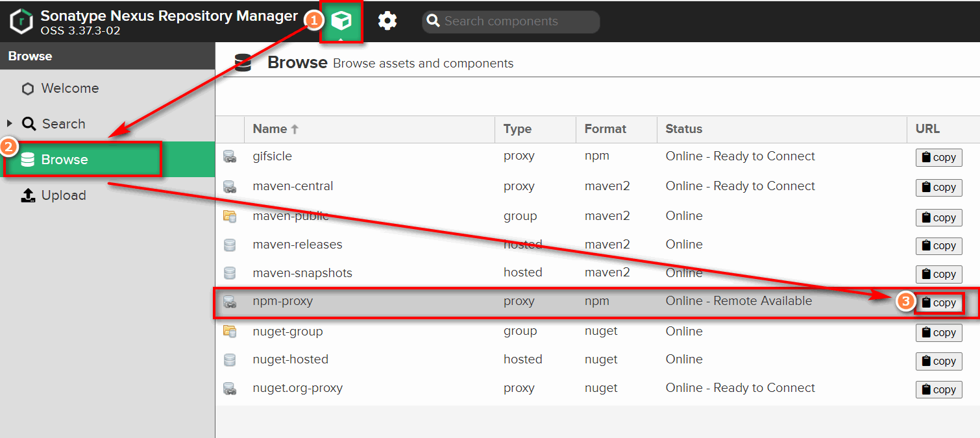Screen dimensions: 980x438
Task: Select Browse in the sidebar
Action: (107, 159)
